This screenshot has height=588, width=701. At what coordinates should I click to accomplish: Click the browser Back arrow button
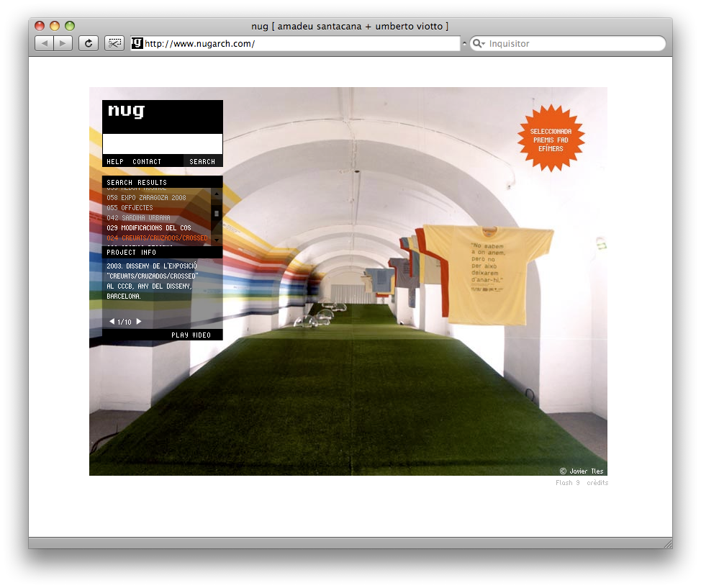[44, 43]
